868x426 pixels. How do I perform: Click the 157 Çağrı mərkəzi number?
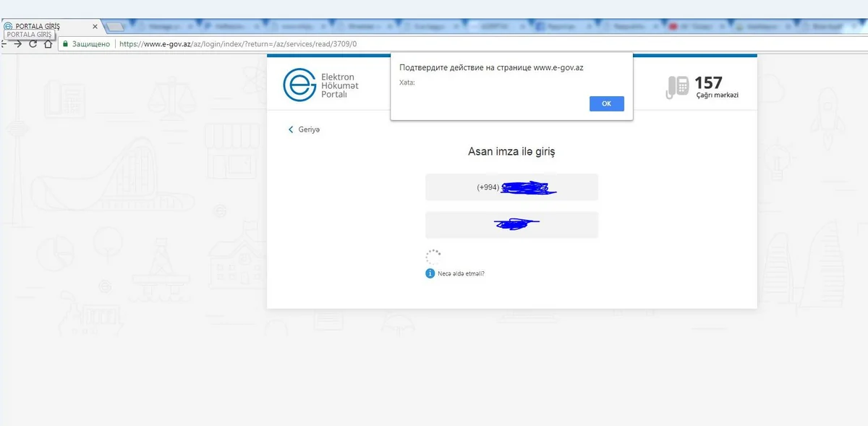tap(708, 83)
